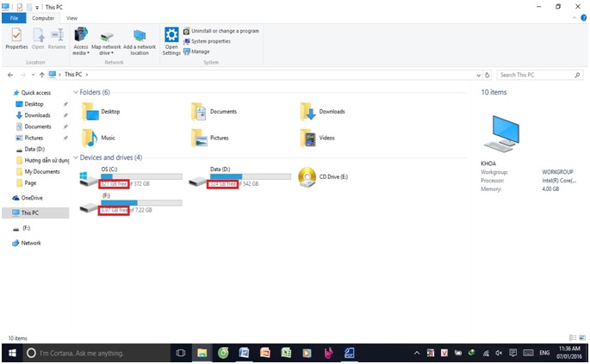Select OneDrive in the navigation pane
The width and height of the screenshot is (590, 364).
32,198
